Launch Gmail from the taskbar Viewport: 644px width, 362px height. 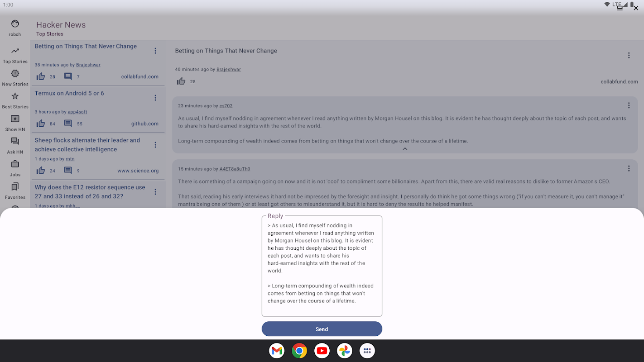coord(277,351)
